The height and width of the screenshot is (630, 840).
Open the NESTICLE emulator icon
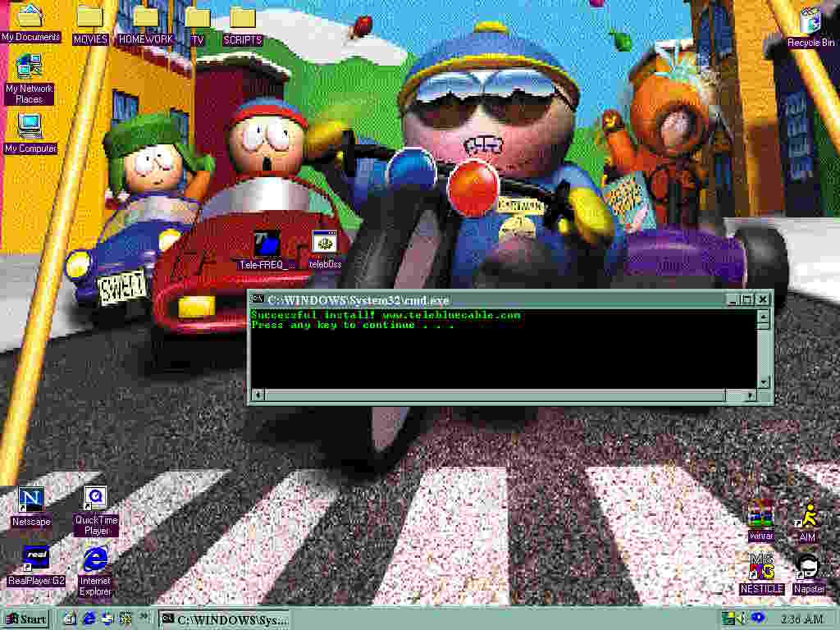pos(762,567)
